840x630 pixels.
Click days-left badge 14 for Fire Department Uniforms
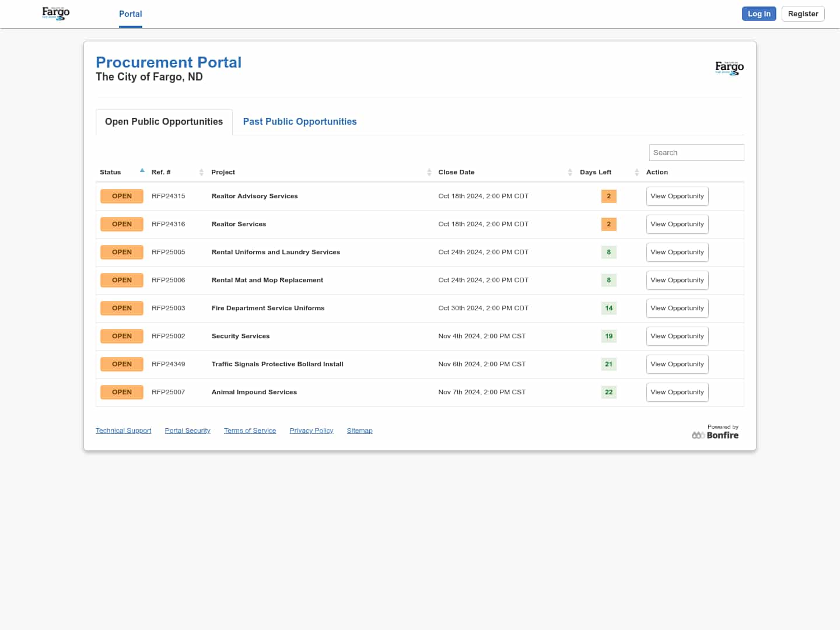click(609, 309)
